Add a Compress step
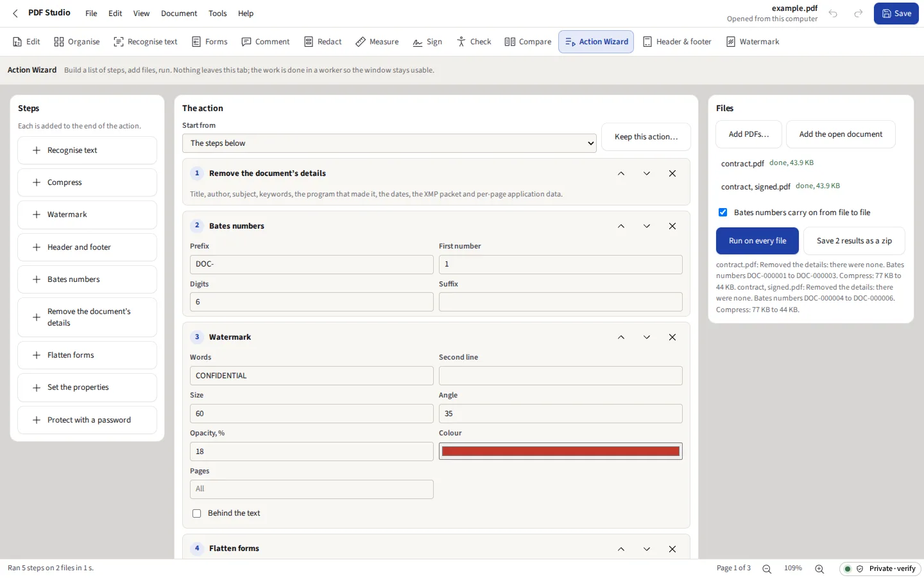The image size is (924, 578). [87, 182]
